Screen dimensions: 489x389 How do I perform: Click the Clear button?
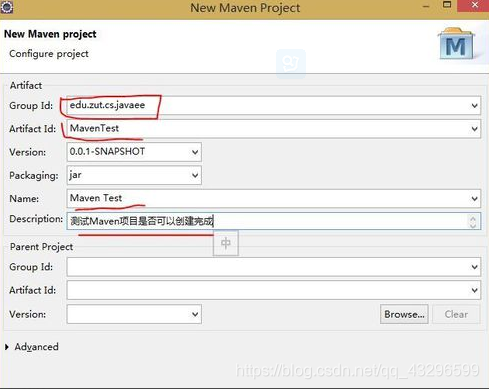click(x=456, y=314)
